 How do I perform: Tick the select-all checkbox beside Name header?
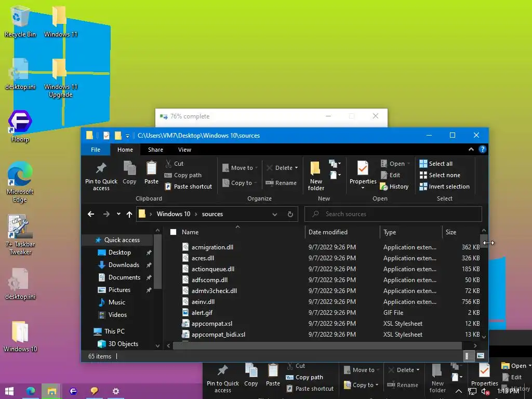[174, 232]
